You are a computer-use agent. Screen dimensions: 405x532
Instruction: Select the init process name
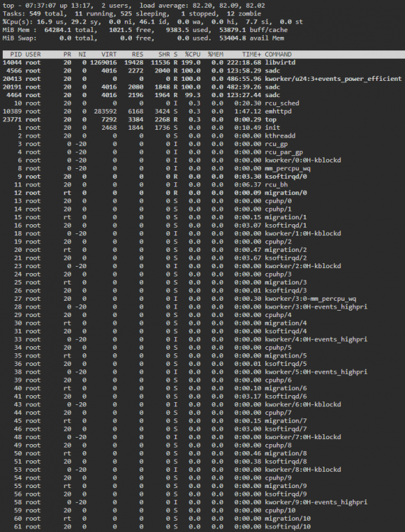tap(272, 128)
